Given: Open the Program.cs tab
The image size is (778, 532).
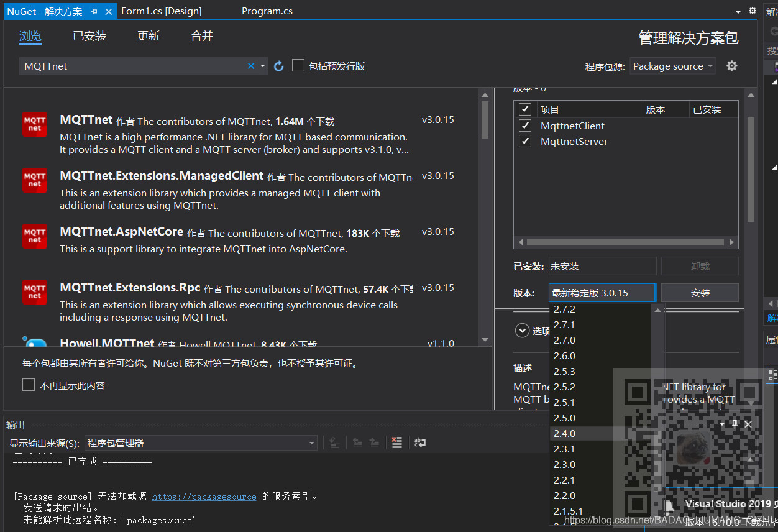Looking at the screenshot, I should point(267,11).
